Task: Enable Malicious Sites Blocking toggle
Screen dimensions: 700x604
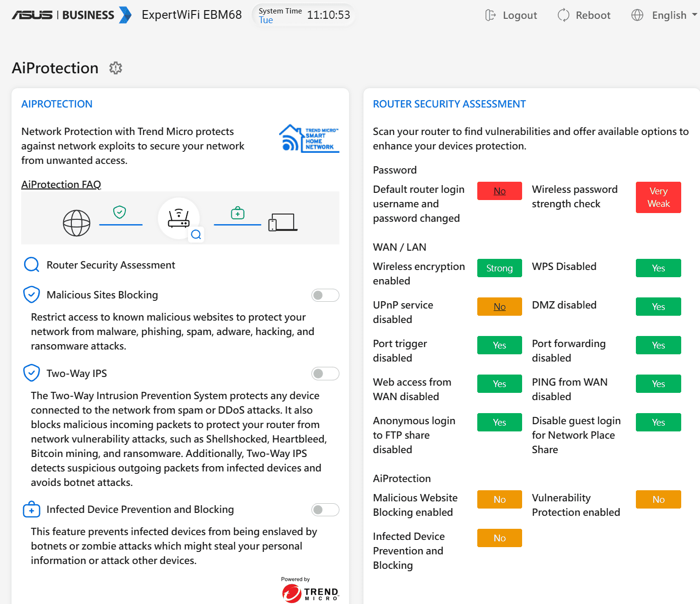Action: (325, 295)
